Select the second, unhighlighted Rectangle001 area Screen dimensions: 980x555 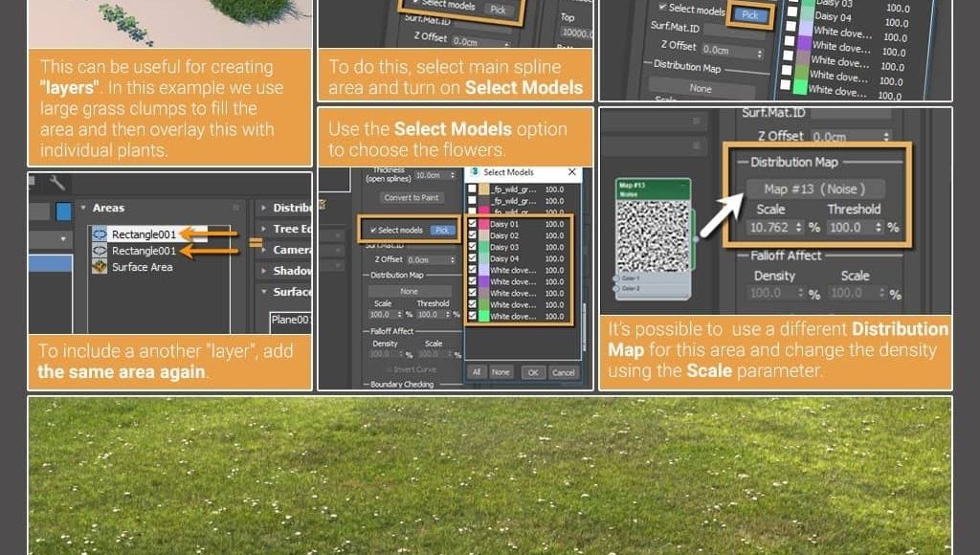[x=142, y=251]
